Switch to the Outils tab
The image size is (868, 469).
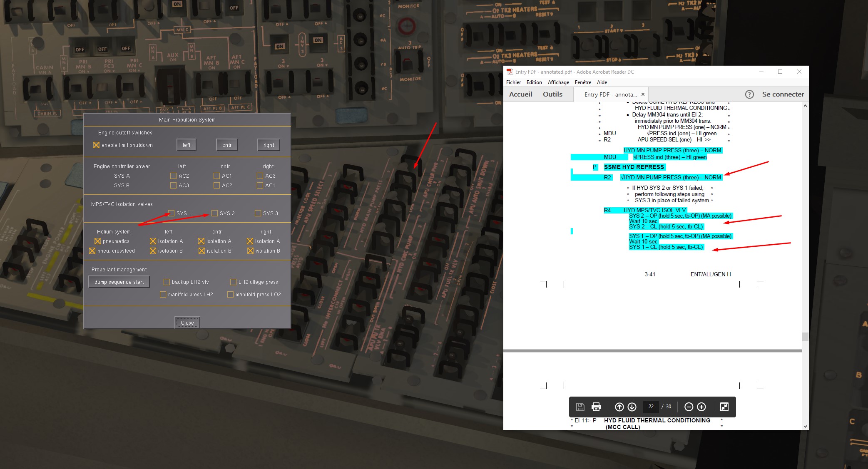pos(552,94)
